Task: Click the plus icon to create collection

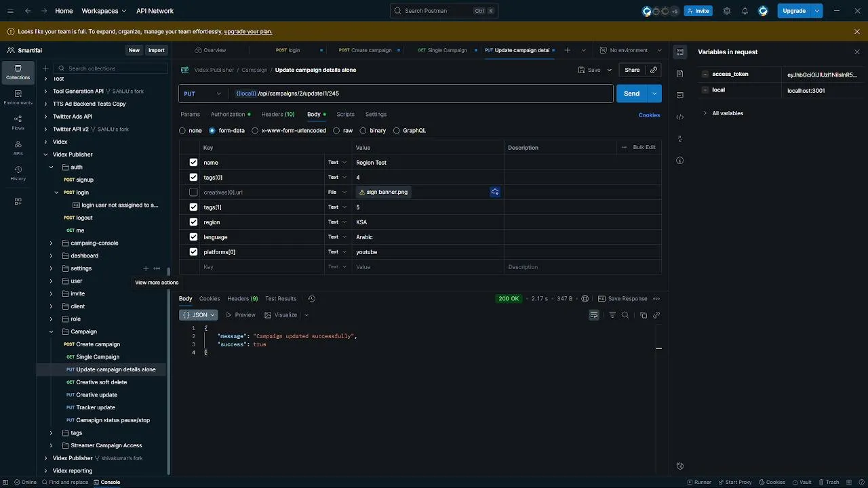Action: coord(45,68)
